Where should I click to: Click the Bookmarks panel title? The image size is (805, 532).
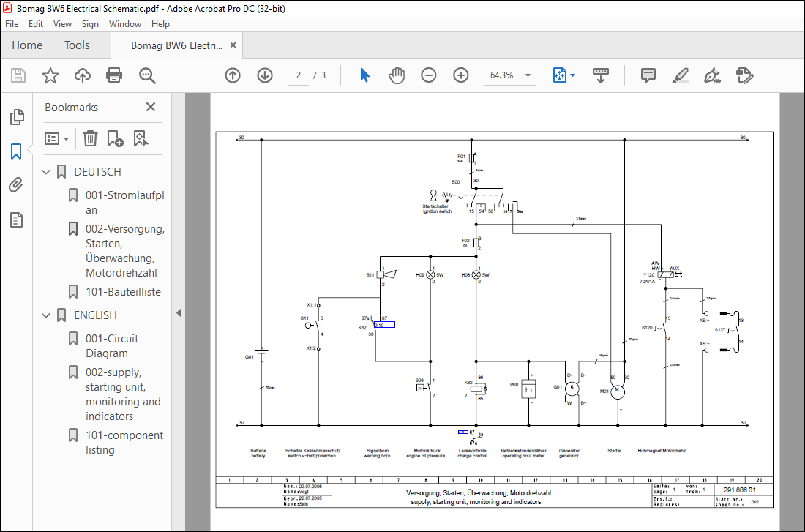tap(72, 108)
